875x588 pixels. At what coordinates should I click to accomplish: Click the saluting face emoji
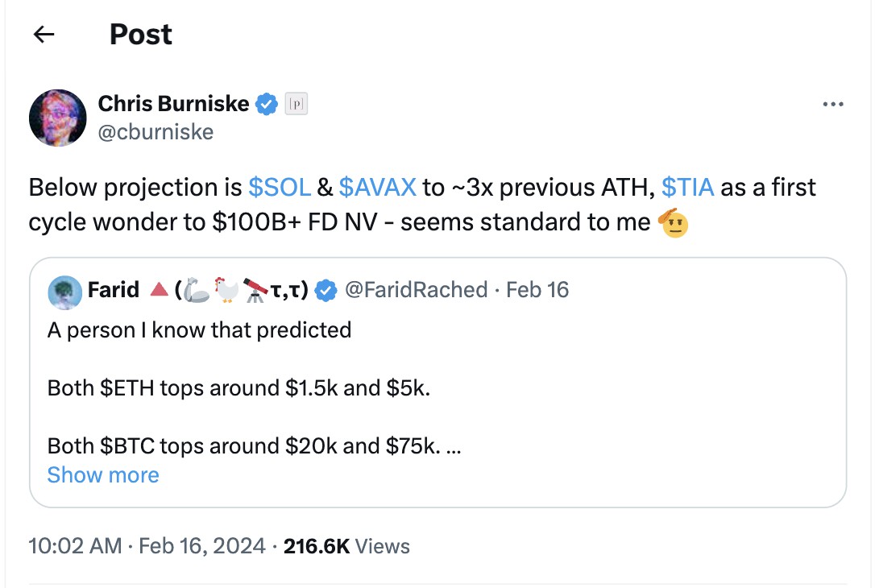674,222
